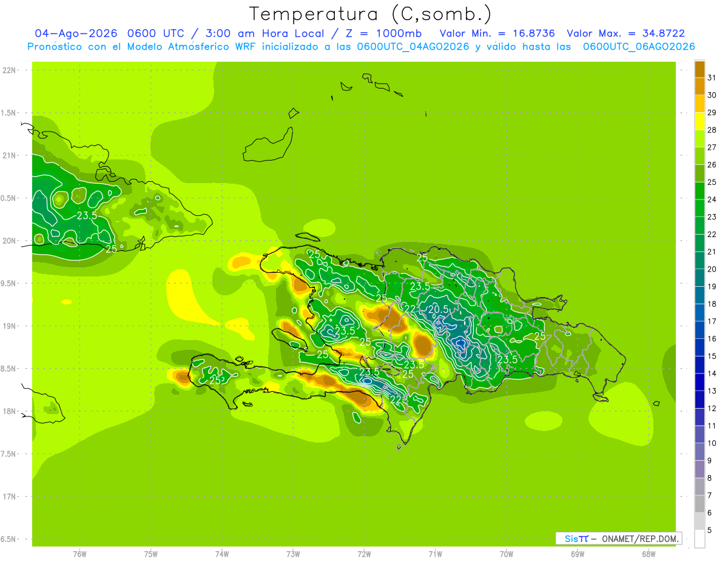Click the colorbar value "28"
This screenshot has width=728, height=562.
click(712, 130)
